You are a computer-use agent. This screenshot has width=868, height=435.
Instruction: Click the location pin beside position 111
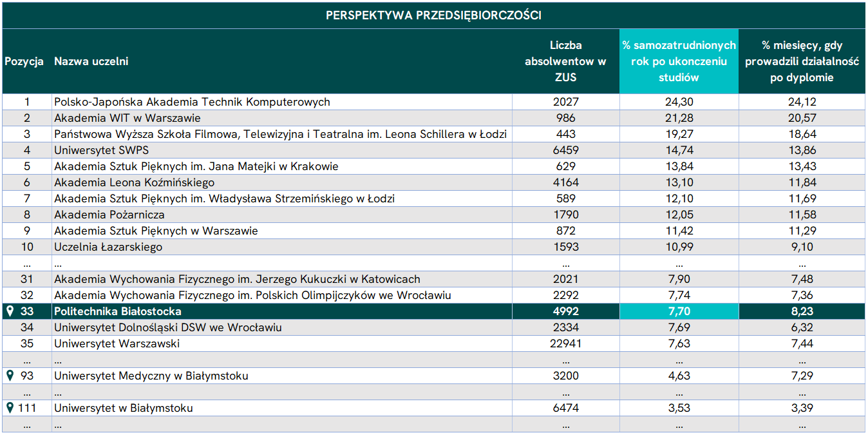pos(10,408)
